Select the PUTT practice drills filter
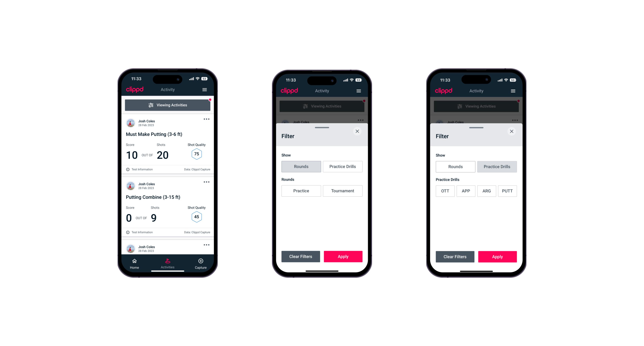 tap(508, 190)
